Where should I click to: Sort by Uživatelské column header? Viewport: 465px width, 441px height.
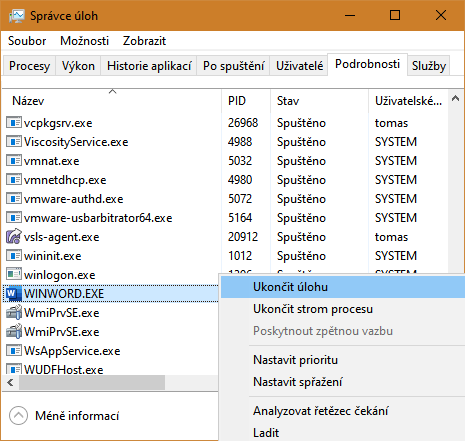[x=408, y=101]
